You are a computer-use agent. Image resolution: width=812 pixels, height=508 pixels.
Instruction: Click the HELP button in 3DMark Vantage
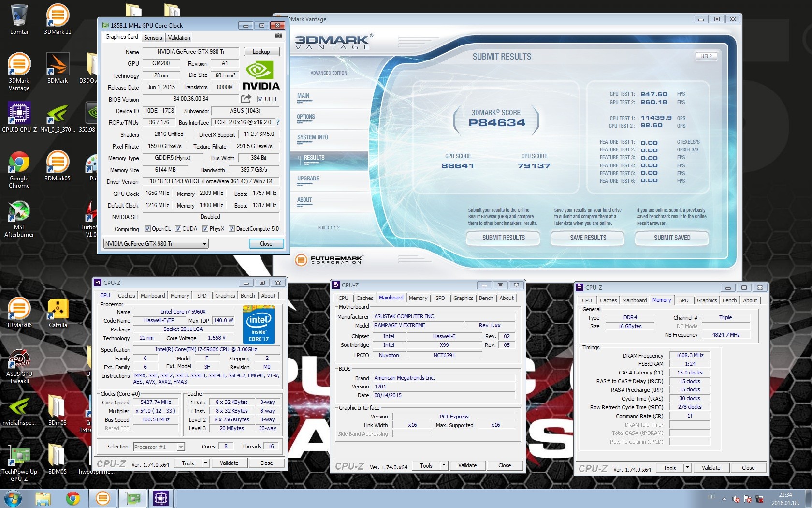tap(706, 56)
